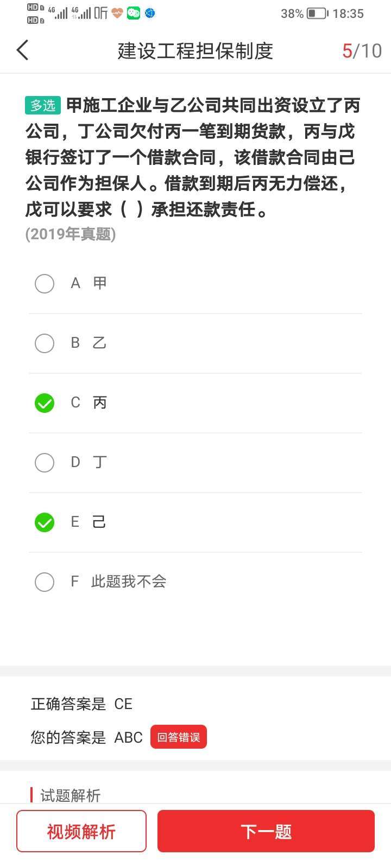Viewport: 391px width, 868px height.
Task: Tap the back arrow icon
Action: (x=23, y=50)
